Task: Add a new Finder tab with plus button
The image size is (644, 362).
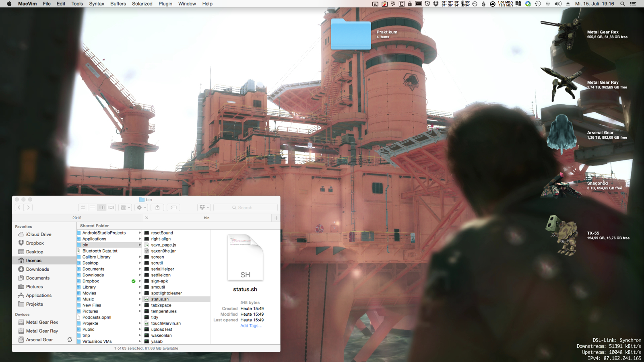Action: pyautogui.click(x=276, y=218)
